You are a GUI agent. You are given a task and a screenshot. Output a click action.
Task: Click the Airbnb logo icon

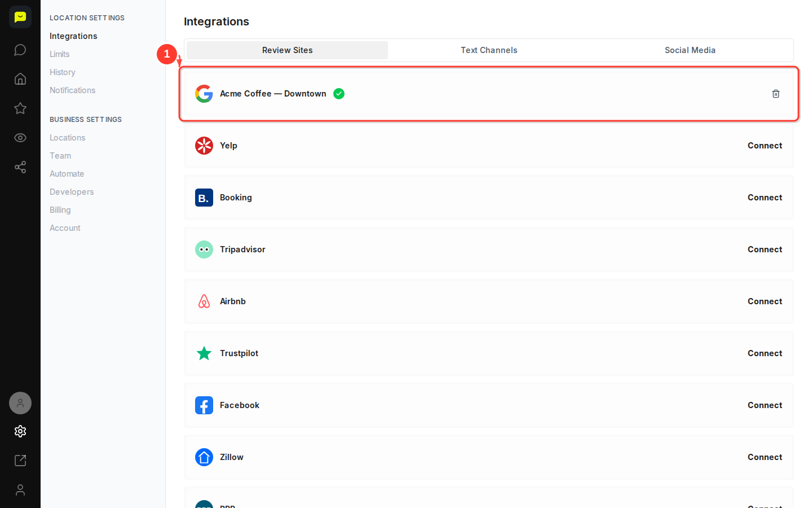tap(204, 301)
